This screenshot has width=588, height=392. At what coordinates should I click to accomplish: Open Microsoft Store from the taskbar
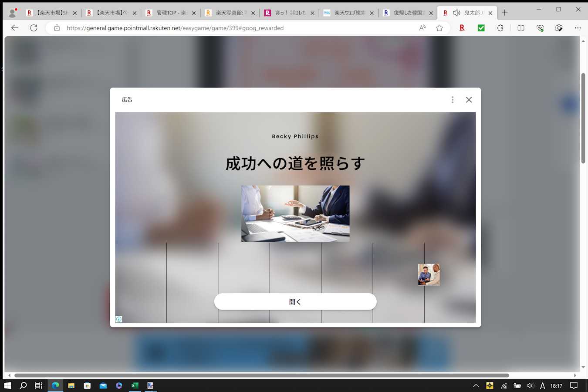coord(87,385)
